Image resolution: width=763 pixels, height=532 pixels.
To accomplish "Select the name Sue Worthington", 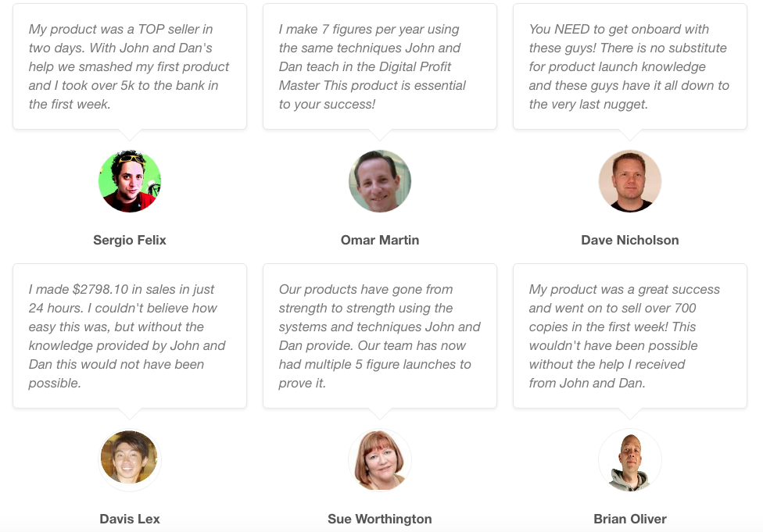I will pyautogui.click(x=380, y=519).
